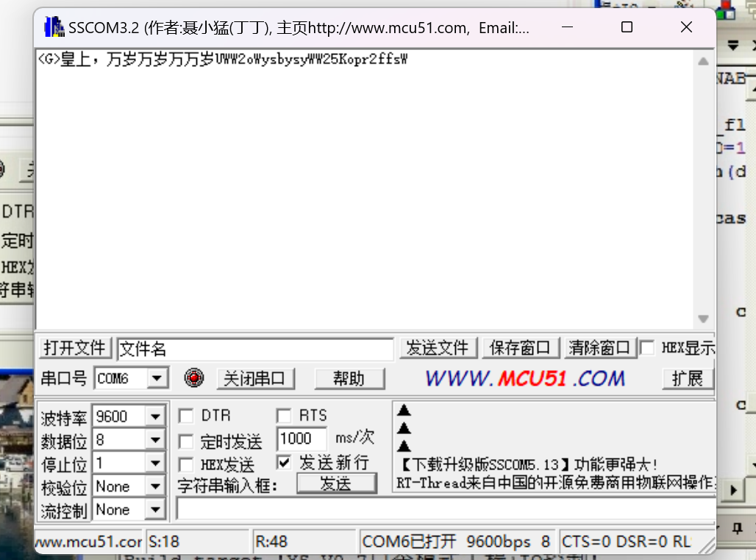The height and width of the screenshot is (560, 756).
Task: Enable the HEX显示 checkbox
Action: [647, 348]
